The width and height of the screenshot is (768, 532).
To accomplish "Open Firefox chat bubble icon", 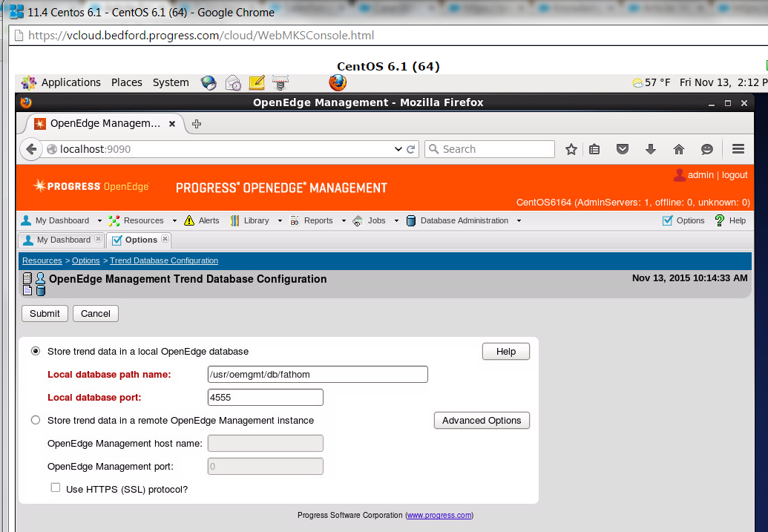I will coord(706,149).
